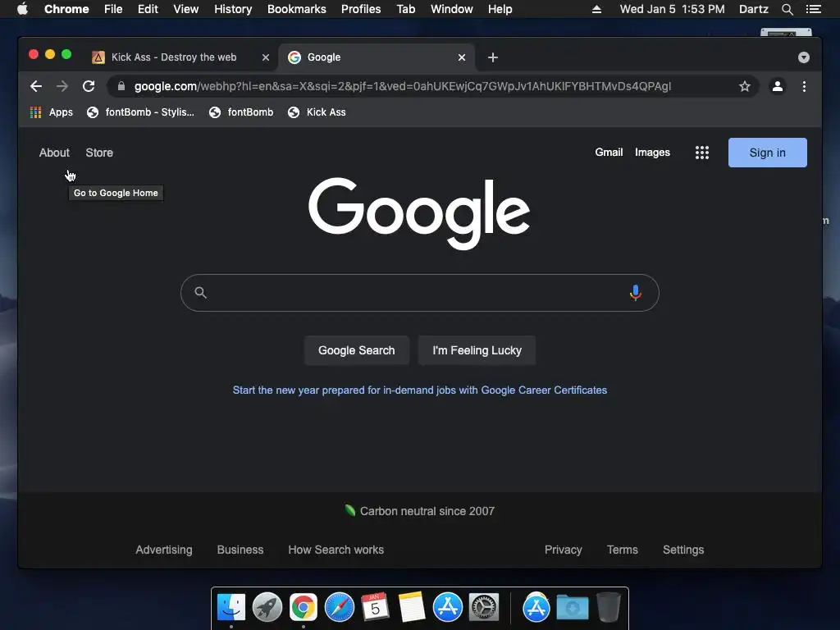Viewport: 840px width, 630px height.
Task: Open the Apple menu
Action: point(22,9)
